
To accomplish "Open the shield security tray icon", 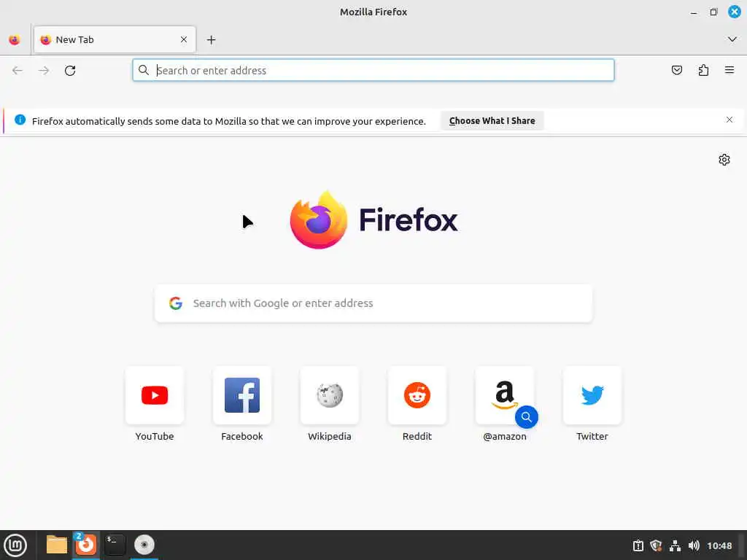I will coord(656,545).
